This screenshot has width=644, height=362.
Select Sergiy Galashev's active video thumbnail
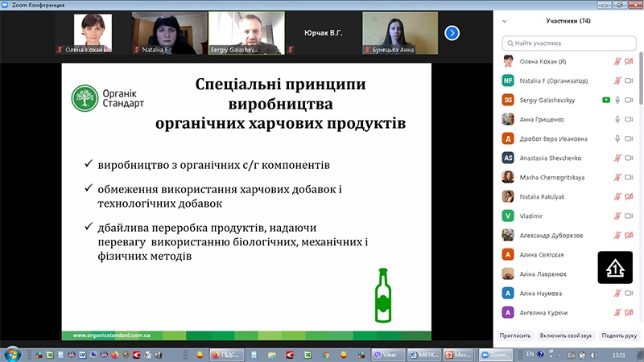(x=246, y=33)
